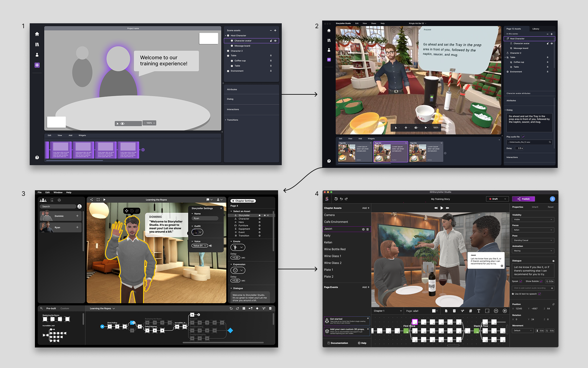The width and height of the screenshot is (588, 368).
Task: Disable the Use AI text-to-speech checkbox
Action: [x=539, y=294]
